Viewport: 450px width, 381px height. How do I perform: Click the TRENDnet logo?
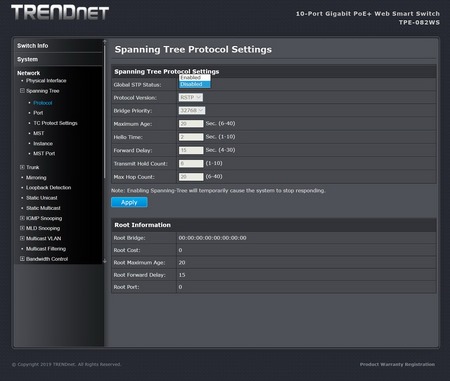tap(60, 13)
